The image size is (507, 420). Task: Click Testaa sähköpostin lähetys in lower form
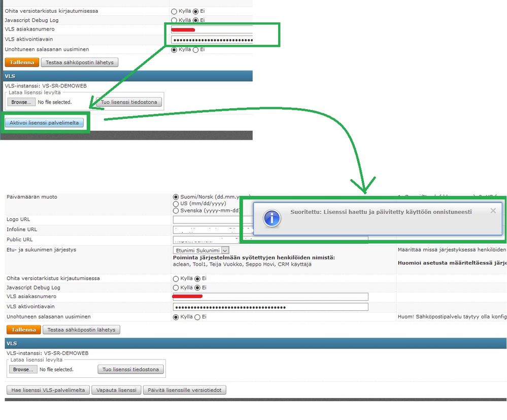(x=81, y=330)
